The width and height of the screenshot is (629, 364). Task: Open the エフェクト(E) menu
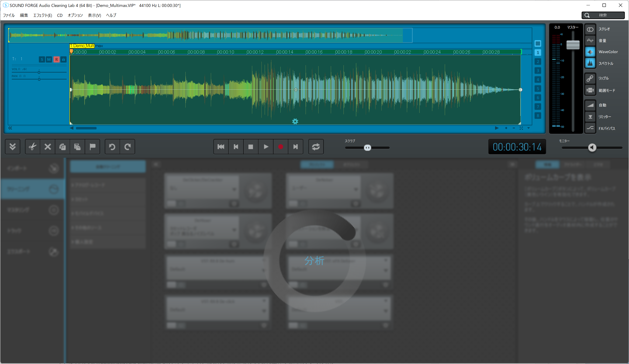(43, 15)
